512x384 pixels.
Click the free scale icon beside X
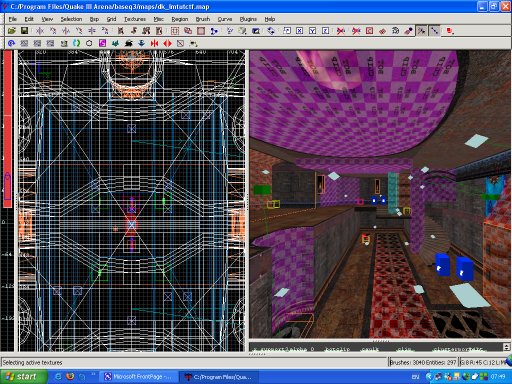tap(287, 31)
